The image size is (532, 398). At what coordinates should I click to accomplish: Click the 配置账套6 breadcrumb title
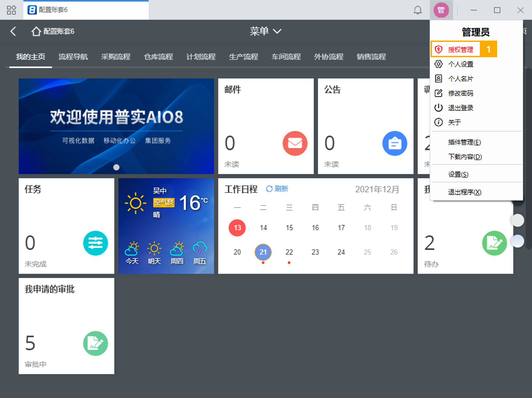pyautogui.click(x=59, y=31)
